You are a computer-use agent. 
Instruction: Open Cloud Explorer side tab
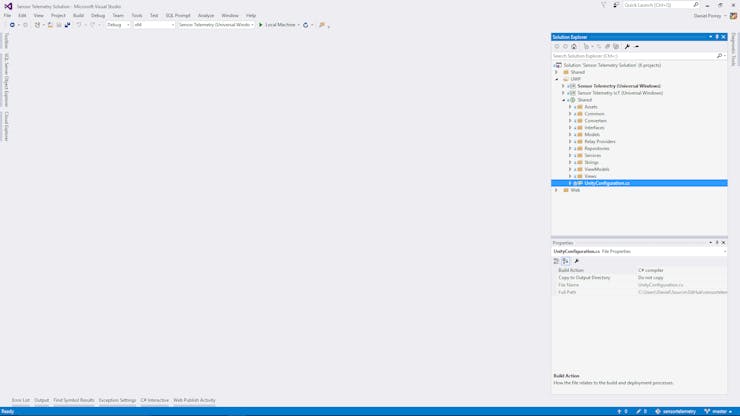tap(6, 126)
